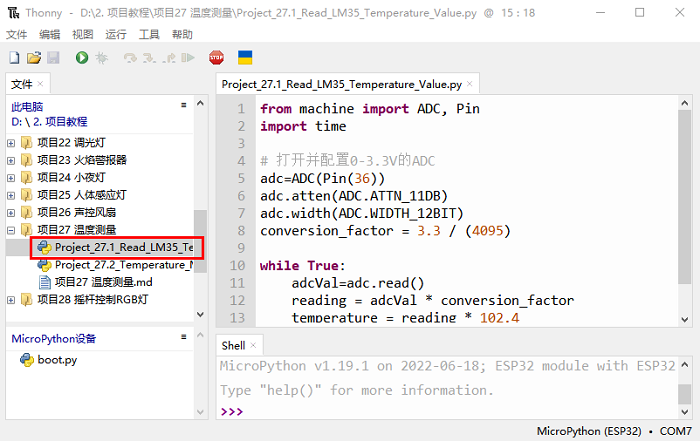Click the New file icon

click(x=14, y=58)
